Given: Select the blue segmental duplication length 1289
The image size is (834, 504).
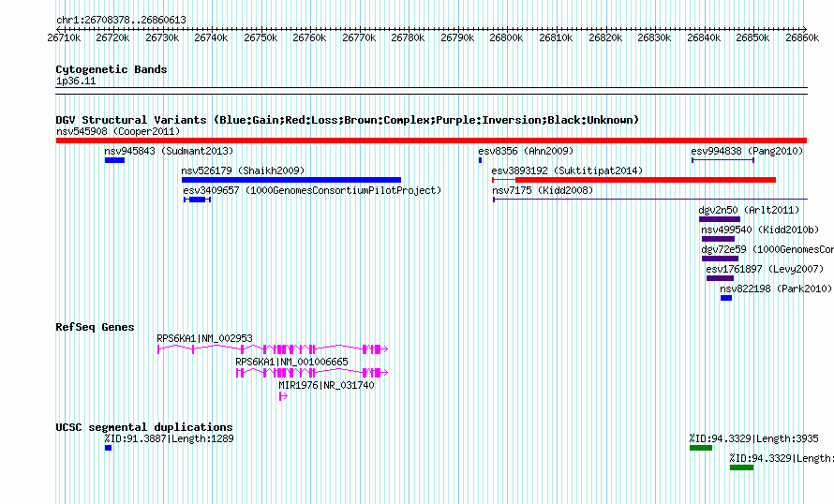Looking at the screenshot, I should pyautogui.click(x=108, y=448).
